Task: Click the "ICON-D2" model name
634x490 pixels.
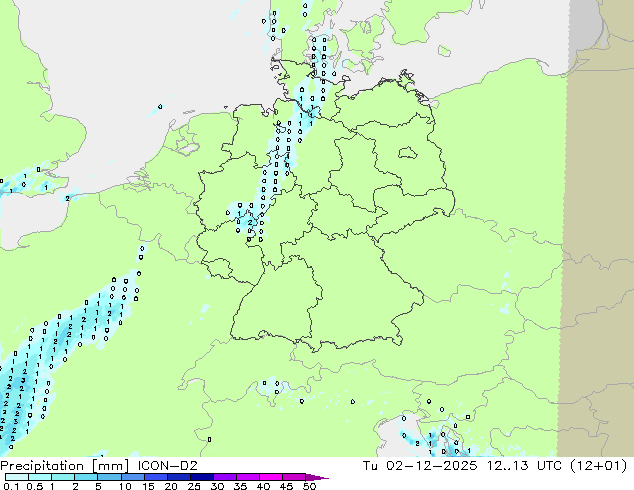Action: (167, 465)
